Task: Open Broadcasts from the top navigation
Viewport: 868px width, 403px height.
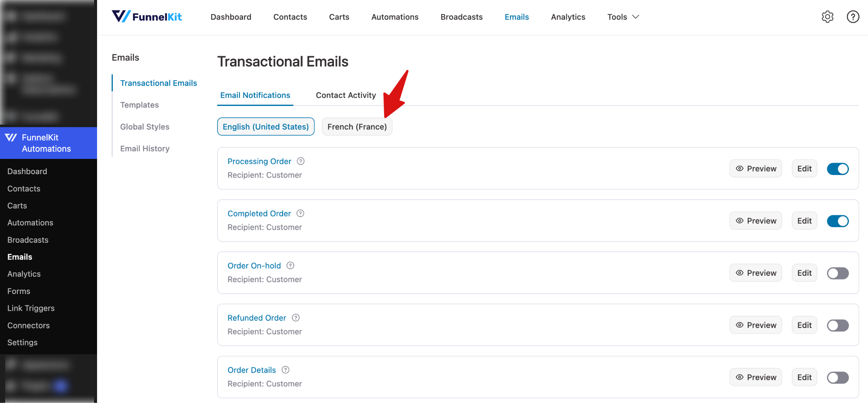Action: point(461,17)
